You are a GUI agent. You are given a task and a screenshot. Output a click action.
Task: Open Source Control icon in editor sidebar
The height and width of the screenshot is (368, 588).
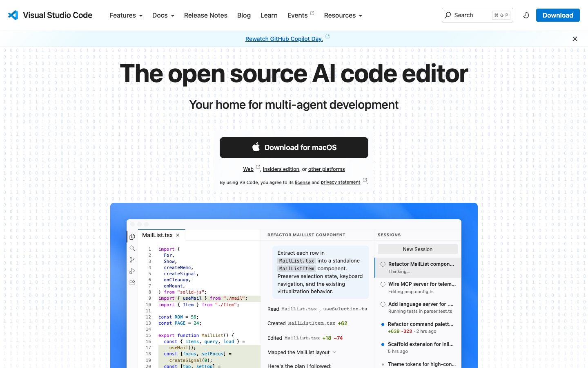132,260
